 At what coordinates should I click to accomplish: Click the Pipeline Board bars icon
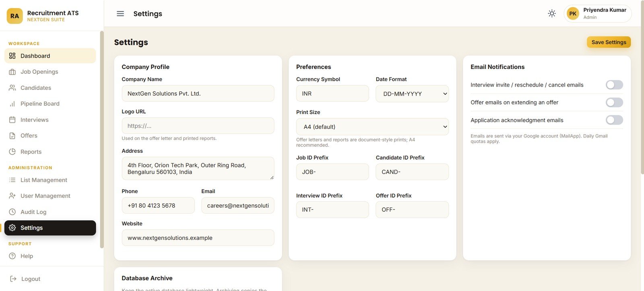coord(12,104)
